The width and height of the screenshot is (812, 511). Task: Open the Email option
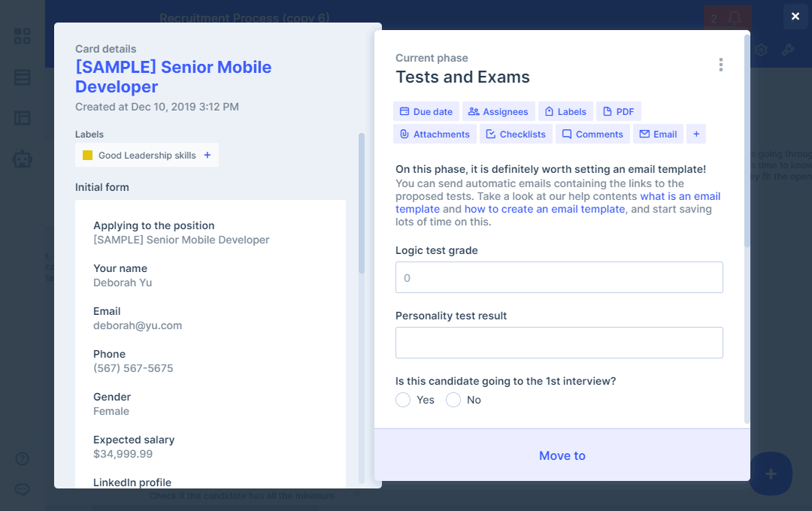tap(658, 135)
